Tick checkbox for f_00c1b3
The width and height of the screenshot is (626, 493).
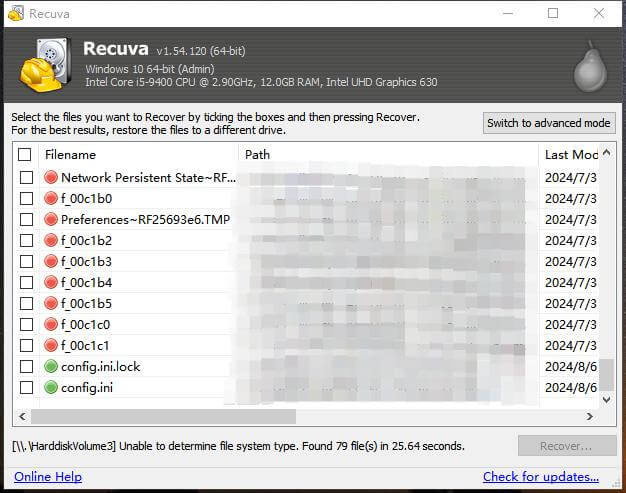[26, 261]
